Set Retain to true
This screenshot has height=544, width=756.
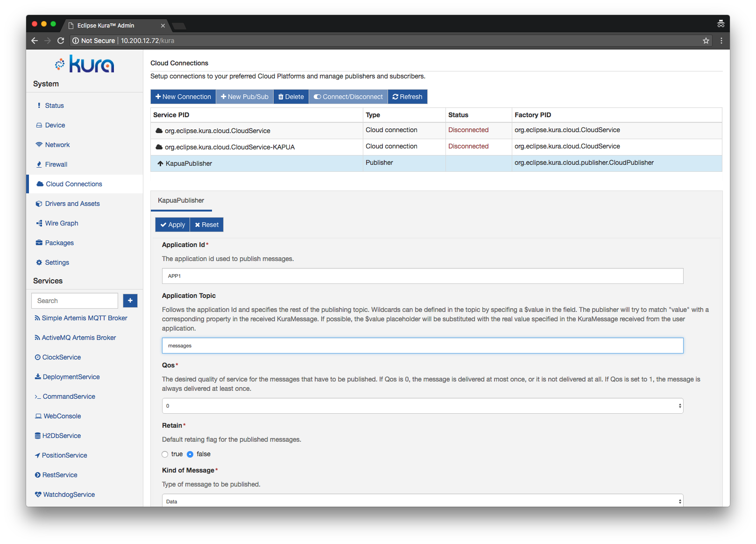[165, 454]
